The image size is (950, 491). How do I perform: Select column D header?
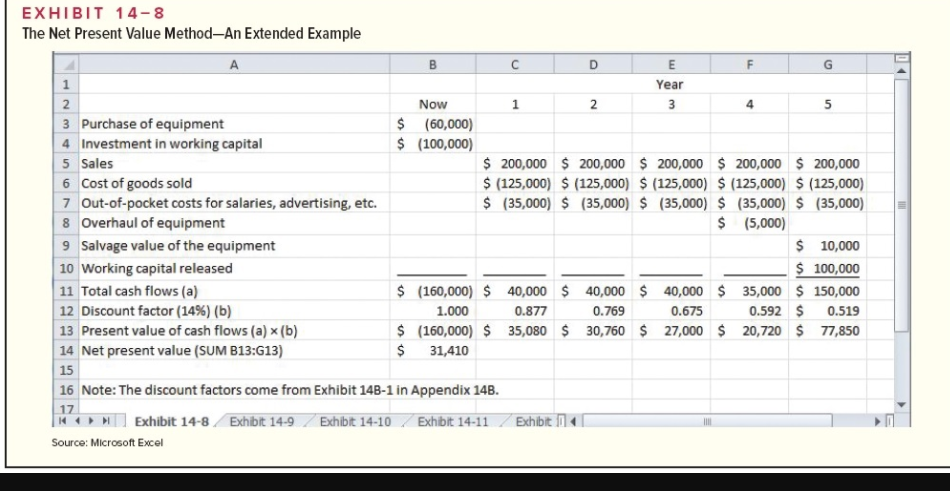593,64
